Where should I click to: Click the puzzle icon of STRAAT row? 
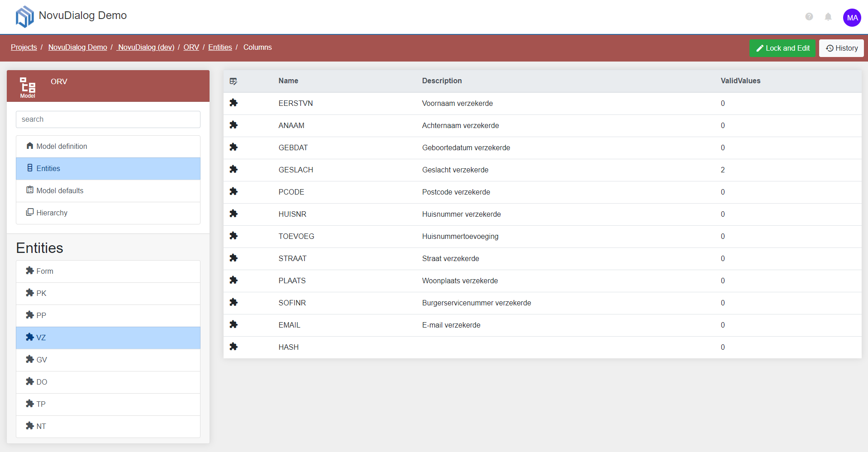tap(234, 258)
